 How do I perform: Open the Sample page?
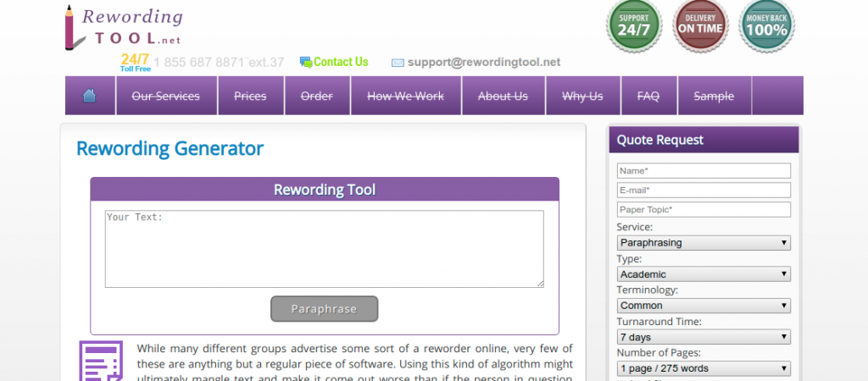tap(714, 97)
